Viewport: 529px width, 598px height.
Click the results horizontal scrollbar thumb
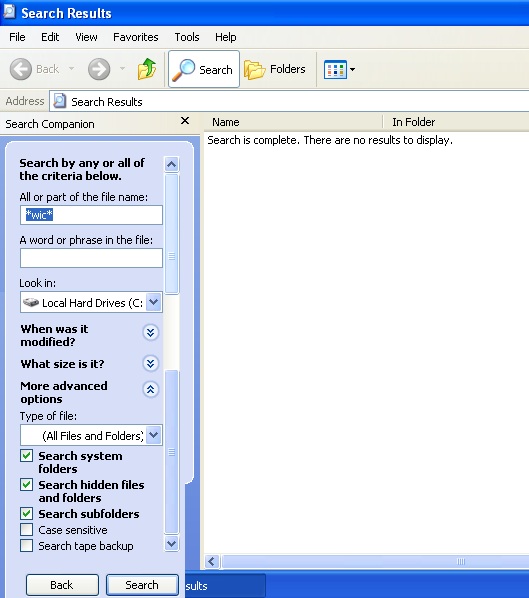[x=376, y=561]
